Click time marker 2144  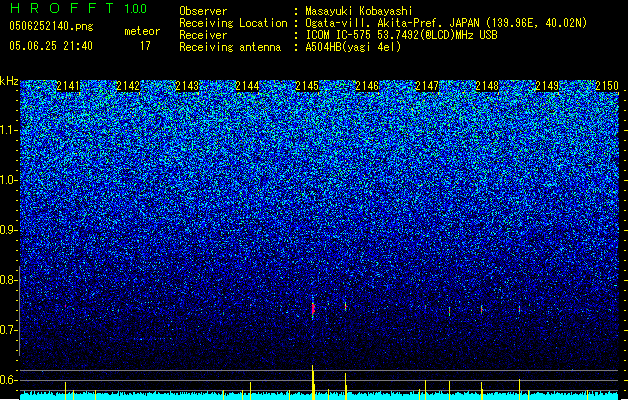pos(248,85)
